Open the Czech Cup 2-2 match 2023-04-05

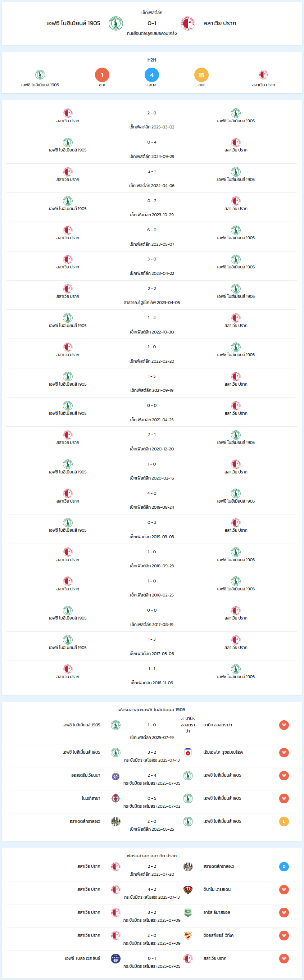tap(152, 295)
